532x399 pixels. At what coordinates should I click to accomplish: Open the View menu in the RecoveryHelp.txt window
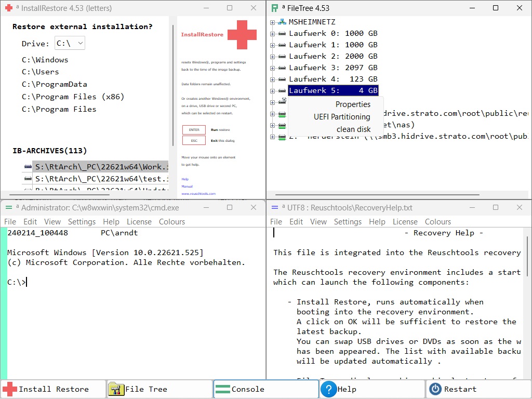pos(318,221)
